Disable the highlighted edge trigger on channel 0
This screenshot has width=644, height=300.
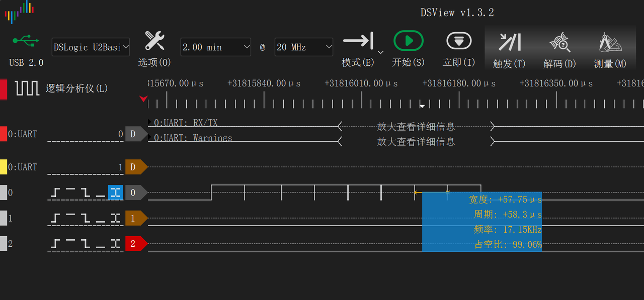pyautogui.click(x=116, y=192)
